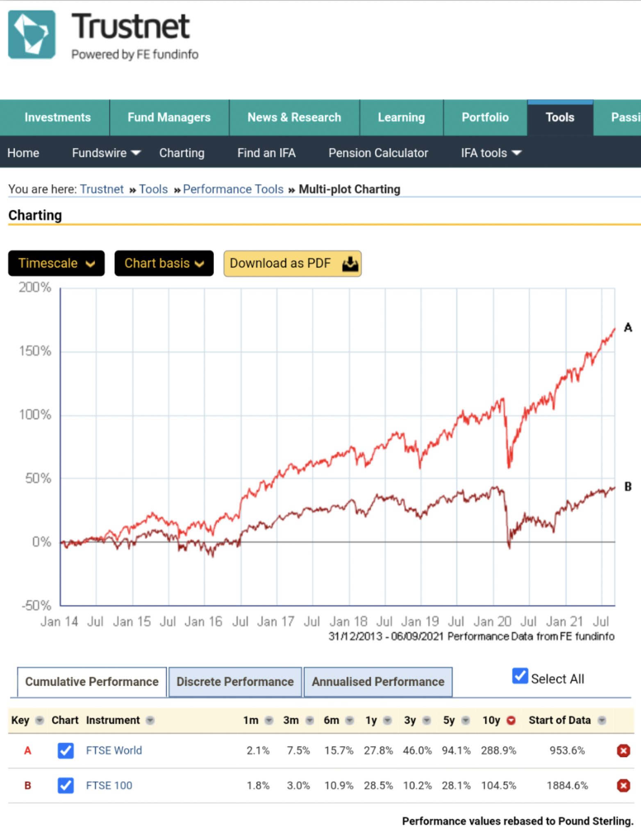Click the FTSE World line label A
Screen dimensions: 641x840
(x=627, y=328)
